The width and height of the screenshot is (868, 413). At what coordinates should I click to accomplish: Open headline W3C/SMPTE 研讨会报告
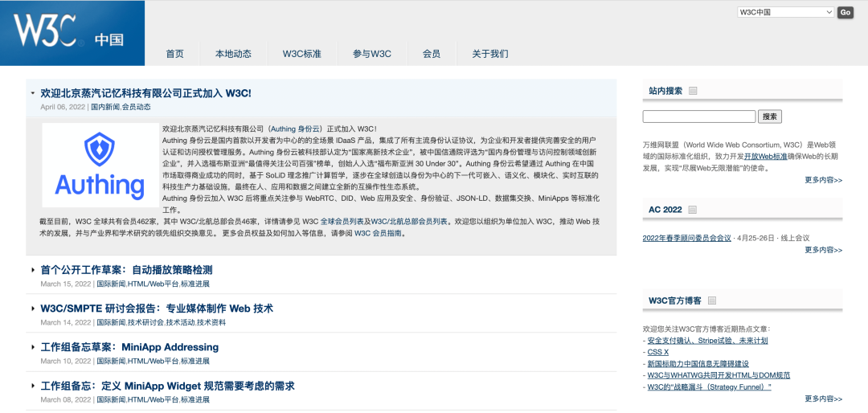tap(157, 309)
